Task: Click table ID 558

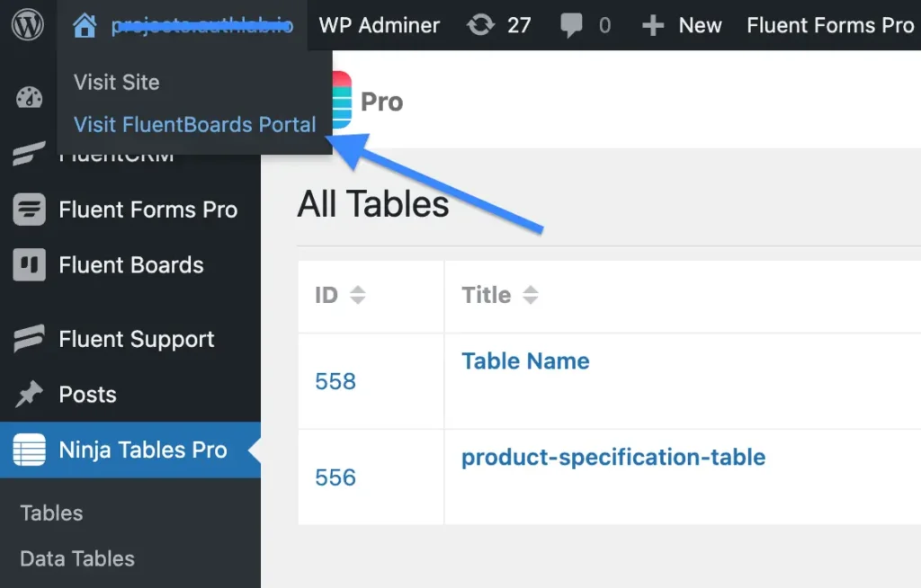Action: (335, 381)
